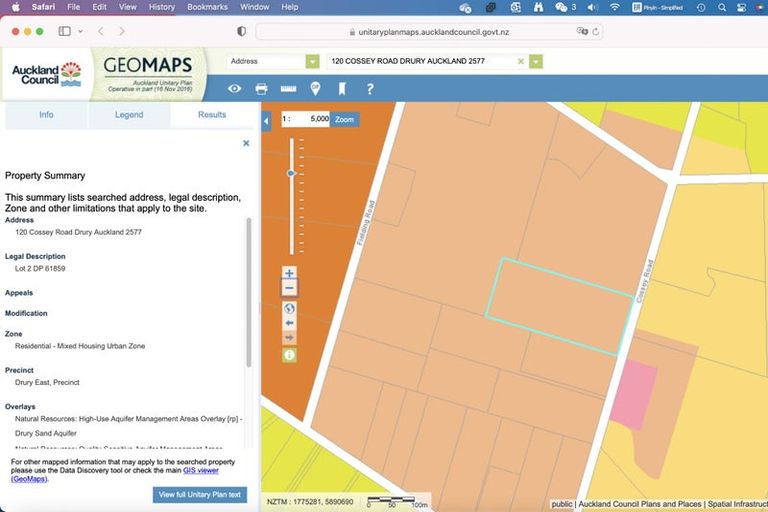Click the green map info icon
The height and width of the screenshot is (512, 768).
coord(290,354)
